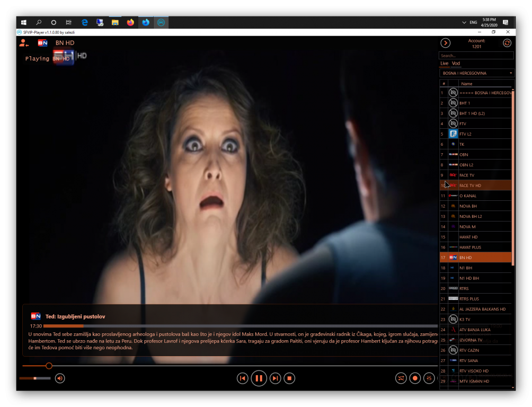Select channel NOVA BH
This screenshot has width=532, height=407.
point(475,206)
